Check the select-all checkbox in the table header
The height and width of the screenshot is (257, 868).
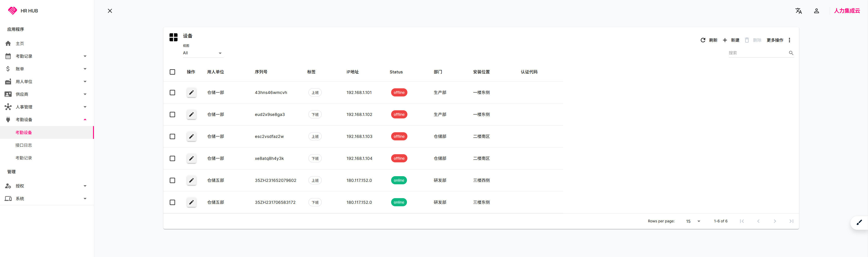[172, 72]
